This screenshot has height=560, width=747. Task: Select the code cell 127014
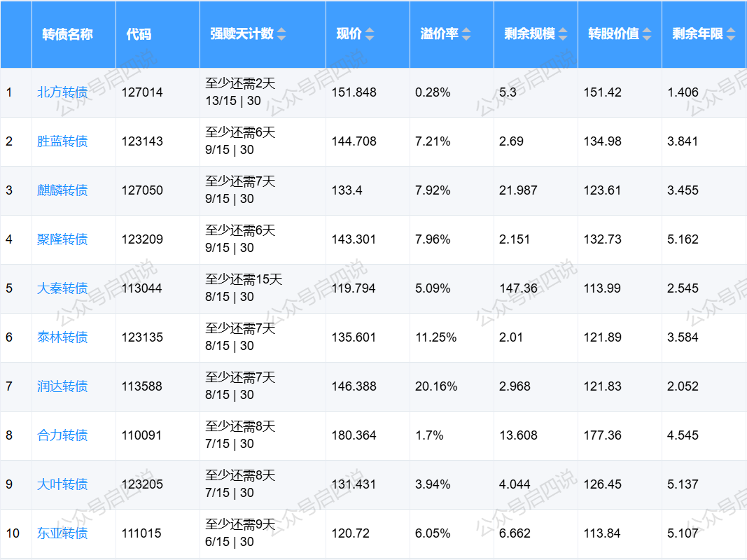142,92
